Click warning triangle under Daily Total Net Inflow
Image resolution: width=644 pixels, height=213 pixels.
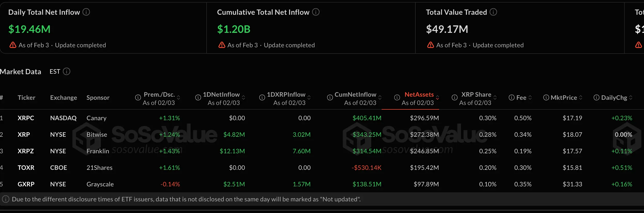(13, 45)
